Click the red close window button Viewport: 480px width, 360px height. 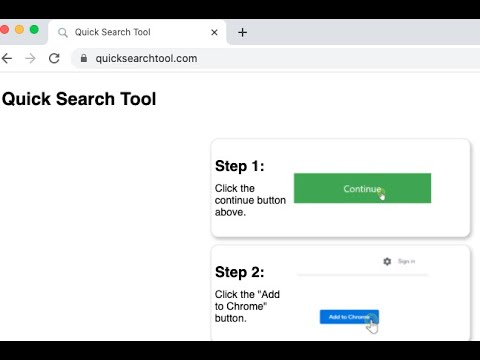tap(4, 30)
